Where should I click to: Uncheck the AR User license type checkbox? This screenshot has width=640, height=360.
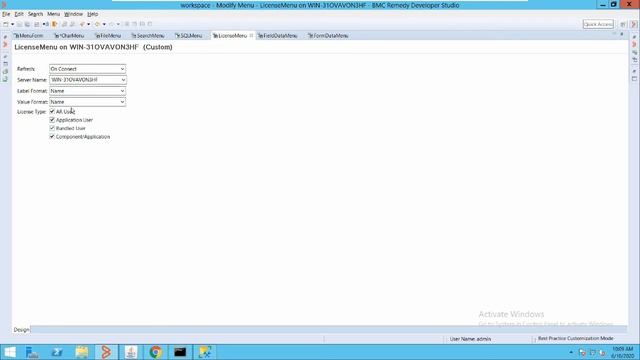coord(52,111)
